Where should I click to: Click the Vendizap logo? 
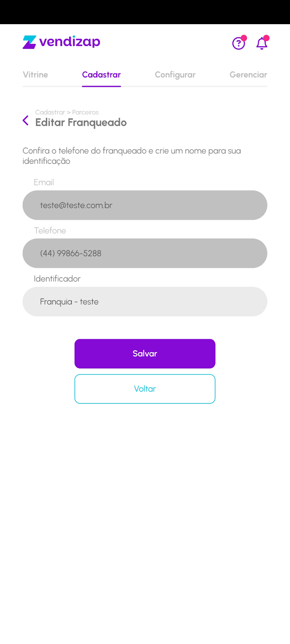[x=61, y=42]
